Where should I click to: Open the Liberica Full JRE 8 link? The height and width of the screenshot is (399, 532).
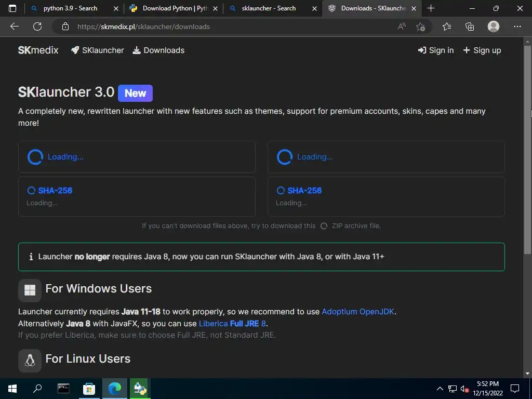(x=232, y=323)
